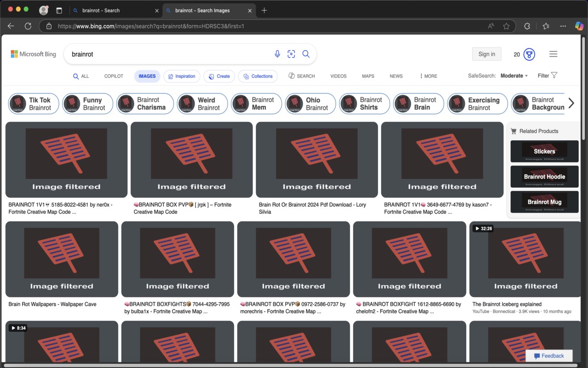Open Microsoft Rewards medal icon
This screenshot has height=368, width=588.
pyautogui.click(x=529, y=54)
